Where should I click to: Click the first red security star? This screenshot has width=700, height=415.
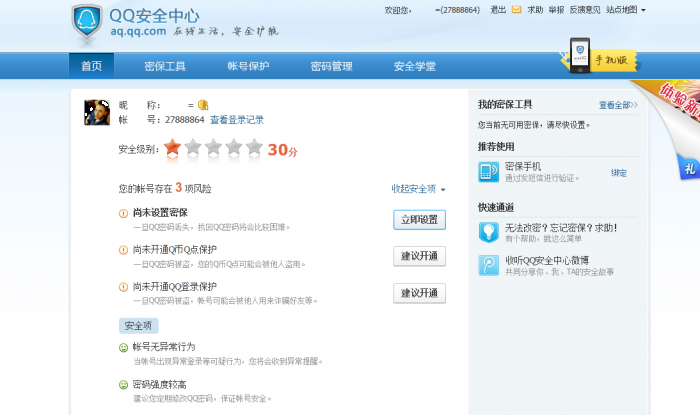point(172,147)
